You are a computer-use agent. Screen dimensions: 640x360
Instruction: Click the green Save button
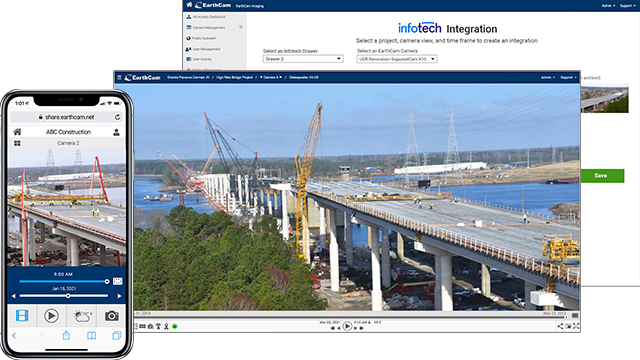602,176
